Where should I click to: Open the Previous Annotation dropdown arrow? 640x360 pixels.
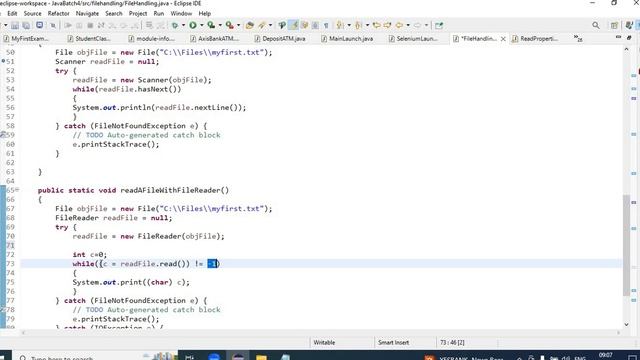click(x=367, y=25)
